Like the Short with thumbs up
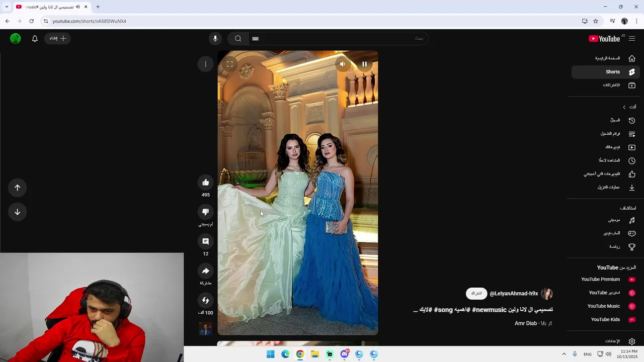Screen dimensions: 644x362 click(205, 183)
